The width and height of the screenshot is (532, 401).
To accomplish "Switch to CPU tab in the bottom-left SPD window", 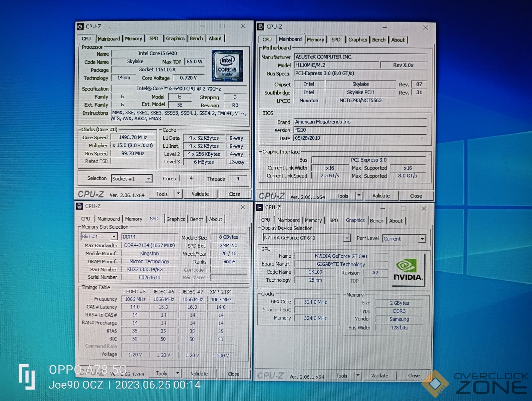I will coord(86,219).
